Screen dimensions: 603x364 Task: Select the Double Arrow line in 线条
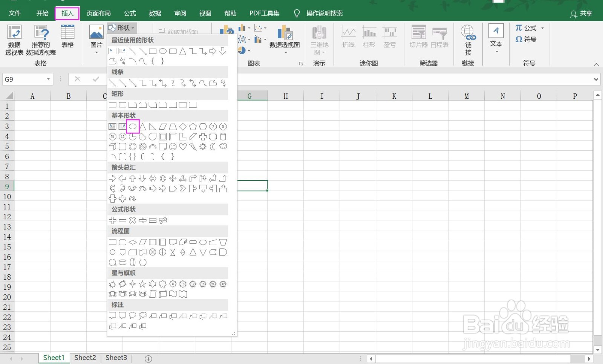133,83
